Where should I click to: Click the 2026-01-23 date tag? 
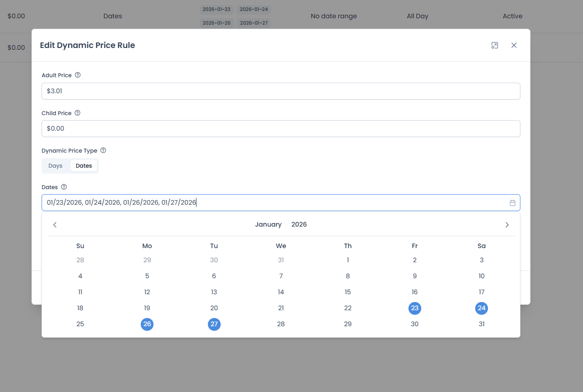[x=216, y=9]
